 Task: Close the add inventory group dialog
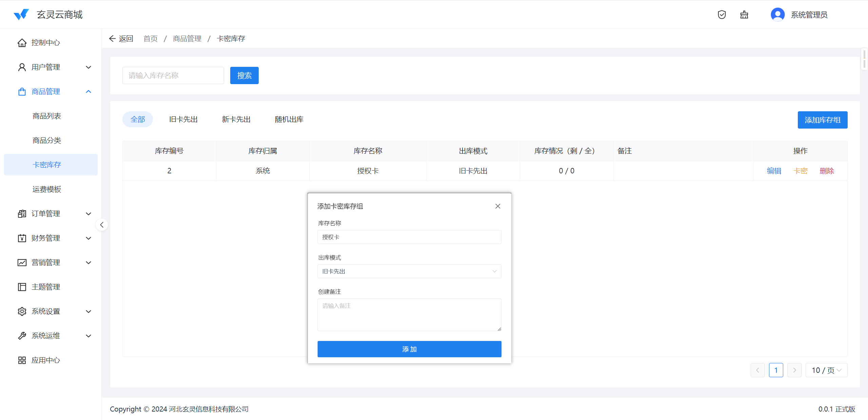coord(497,206)
